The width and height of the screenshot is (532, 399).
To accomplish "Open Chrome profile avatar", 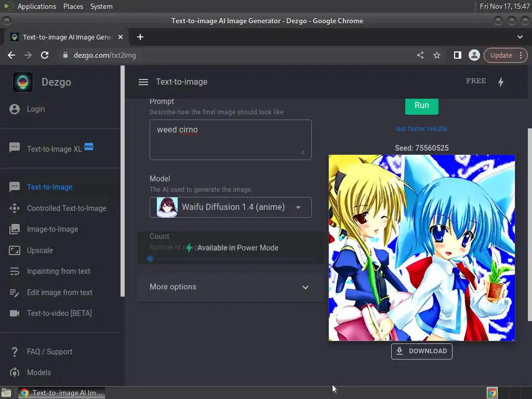I will 474,55.
